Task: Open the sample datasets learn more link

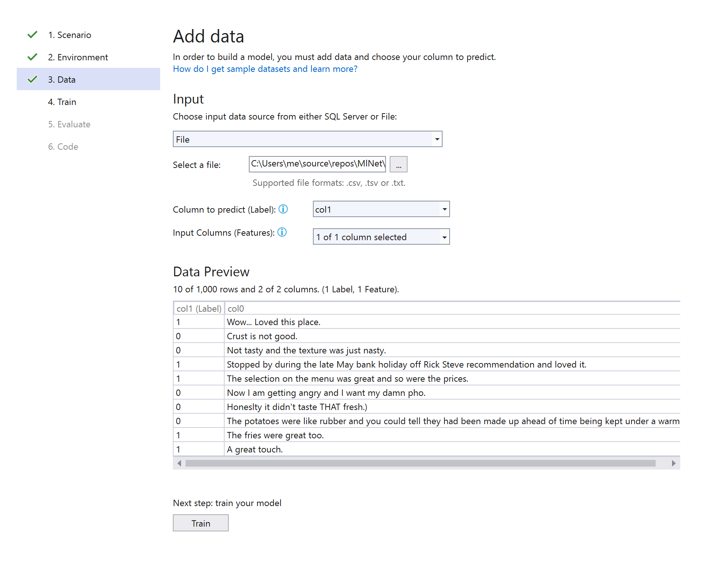Action: 265,69
